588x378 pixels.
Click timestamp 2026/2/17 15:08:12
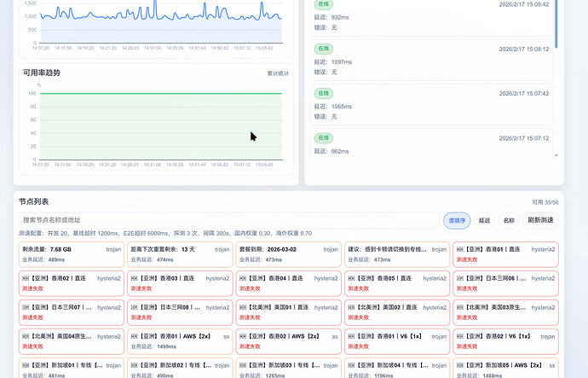(524, 49)
